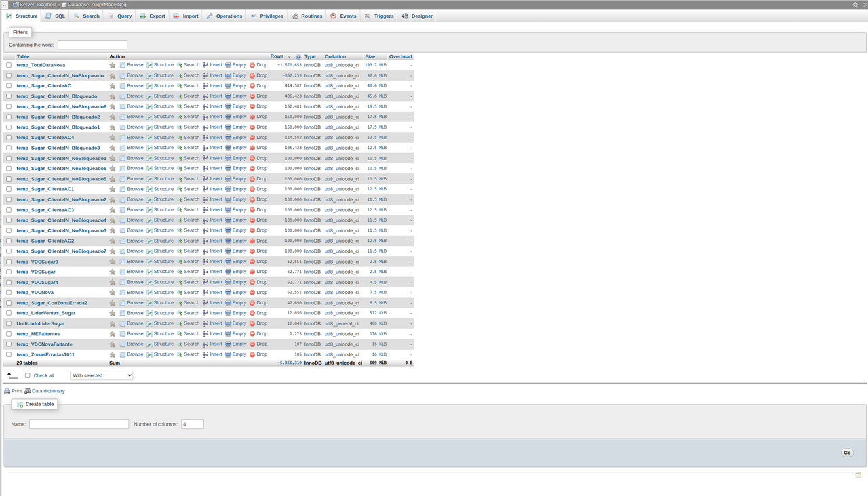Click the Rows column sort arrow
Viewport: 868px width, 496px height.
tap(289, 56)
